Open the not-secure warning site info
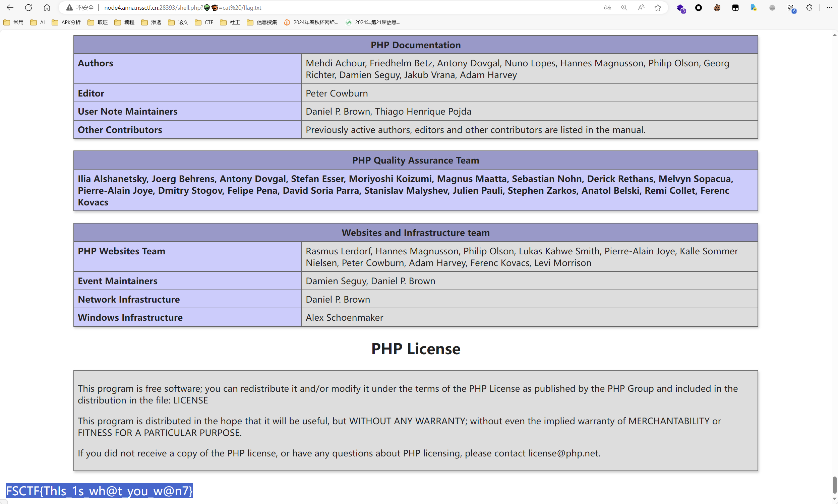This screenshot has height=504, width=838. coord(80,7)
